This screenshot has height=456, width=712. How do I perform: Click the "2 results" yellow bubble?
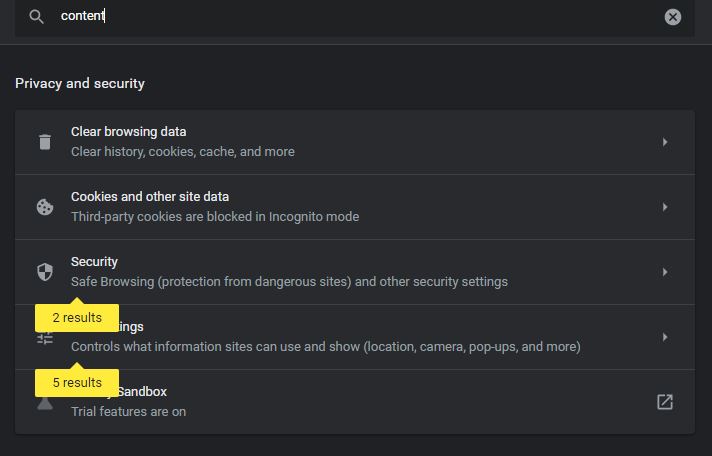coord(77,318)
